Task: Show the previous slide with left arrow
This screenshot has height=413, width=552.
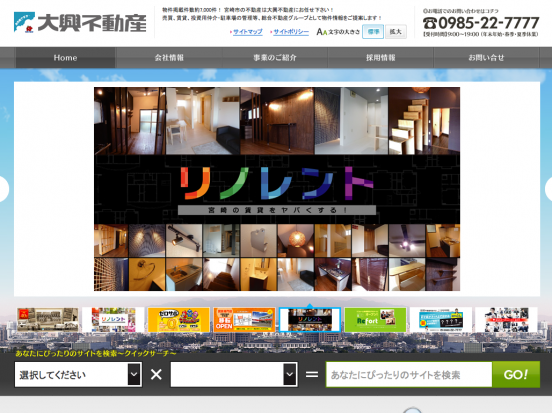Action: click(x=4, y=189)
